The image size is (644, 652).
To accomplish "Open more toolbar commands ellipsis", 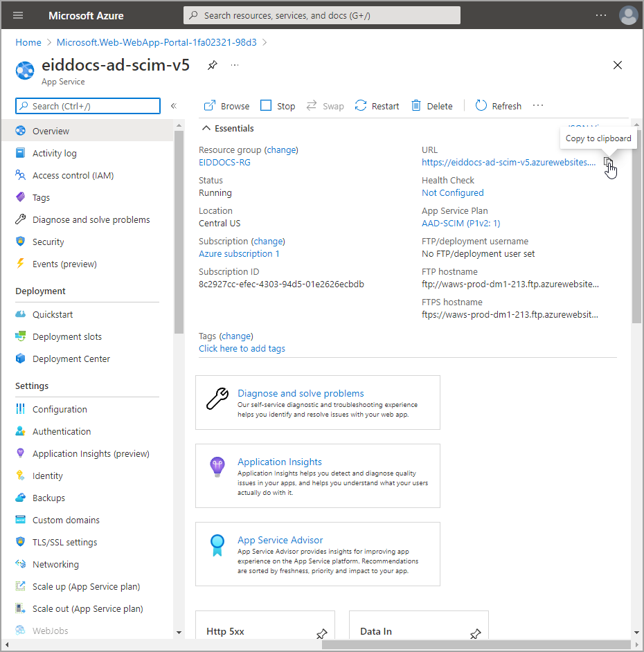I will 538,106.
